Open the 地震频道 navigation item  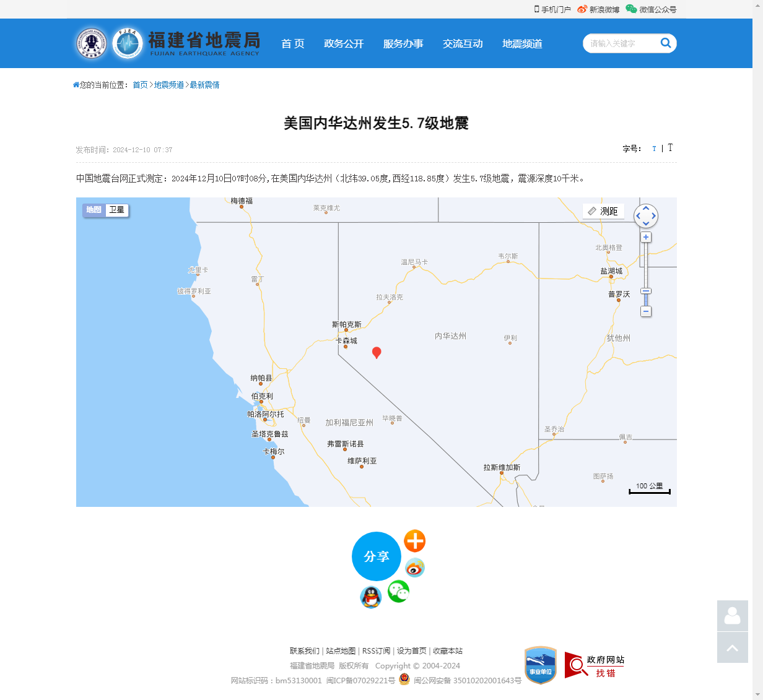[522, 43]
